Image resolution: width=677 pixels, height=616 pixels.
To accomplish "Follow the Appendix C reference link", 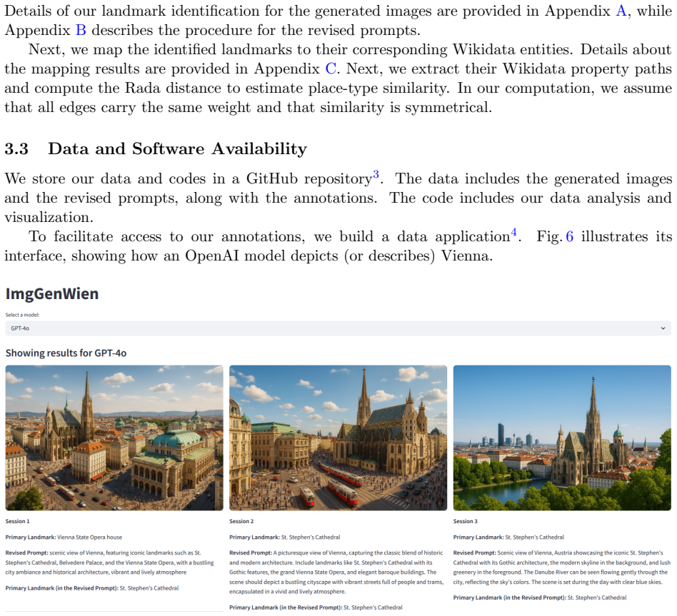I will tap(331, 69).
